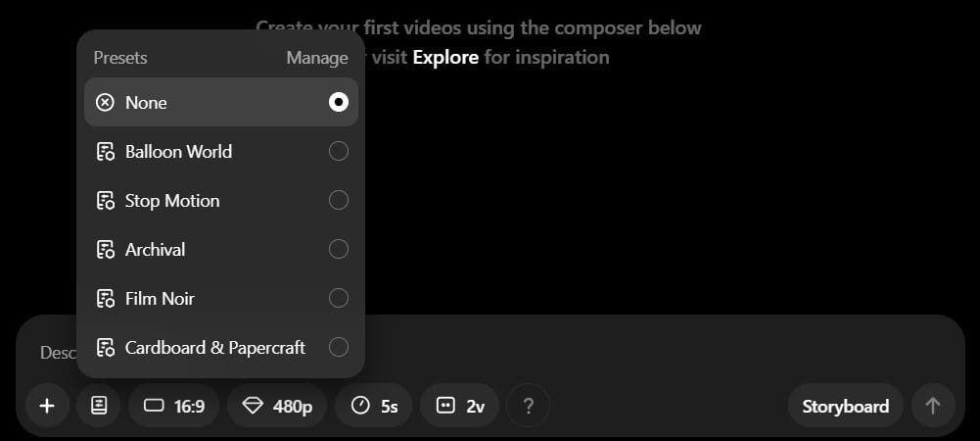The image size is (980, 441).
Task: Open the 2v variations dropdown
Action: click(x=460, y=406)
